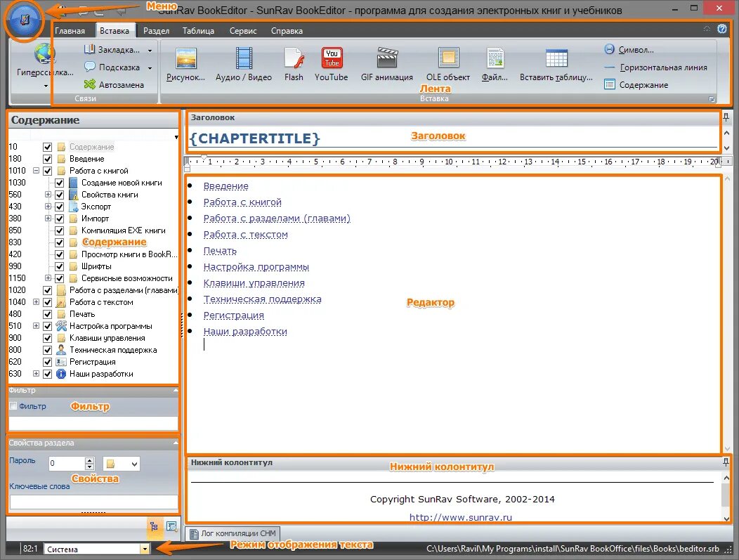This screenshot has height=560, width=739.
Task: Click the tree view icon below the properties panel
Action: click(154, 526)
